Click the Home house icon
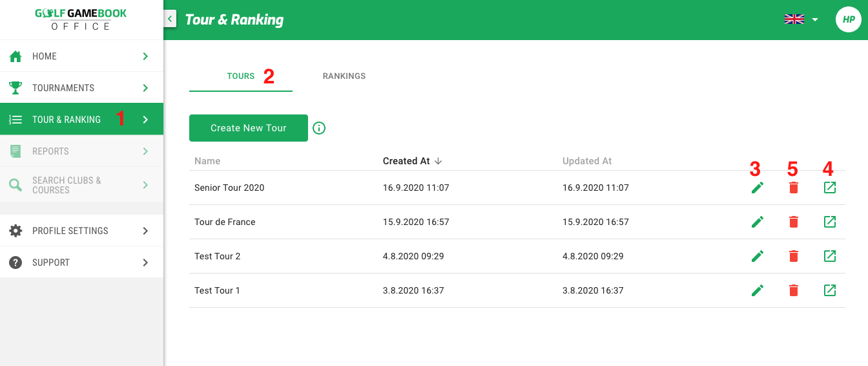 pyautogui.click(x=15, y=56)
